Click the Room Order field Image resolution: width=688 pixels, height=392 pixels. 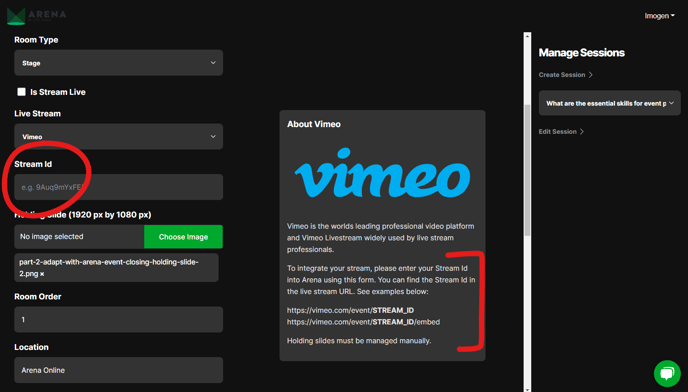(x=118, y=320)
